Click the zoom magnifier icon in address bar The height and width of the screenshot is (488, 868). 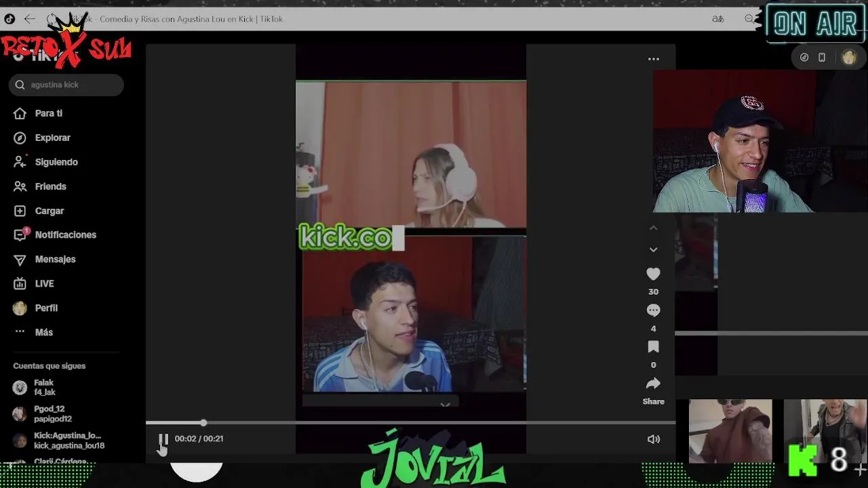tap(749, 19)
